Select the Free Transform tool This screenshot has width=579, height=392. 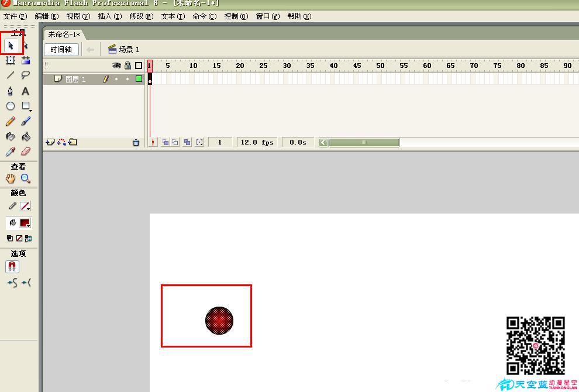tap(11, 60)
